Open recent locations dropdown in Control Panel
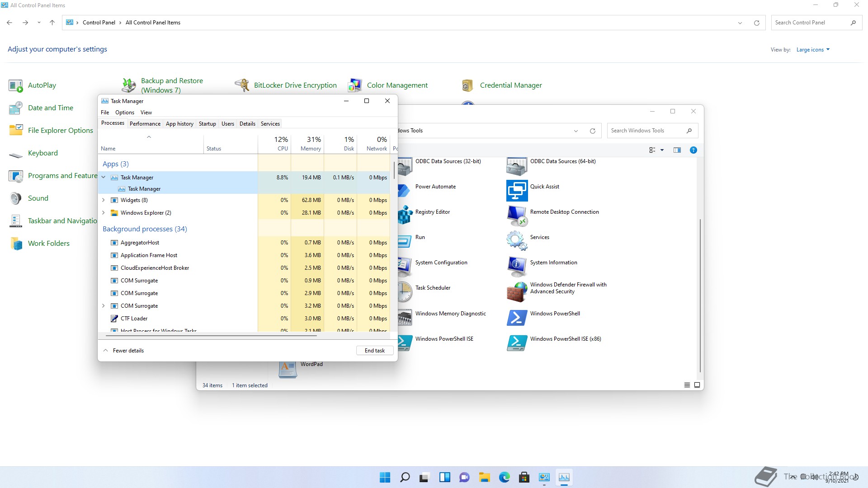Screen dimensions: 868x488 (x=39, y=23)
